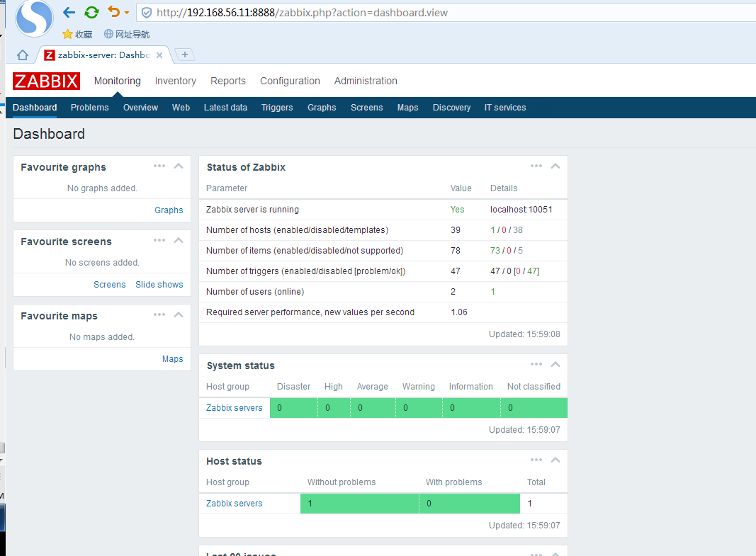Collapse the Favourite screens widget

pos(179,240)
